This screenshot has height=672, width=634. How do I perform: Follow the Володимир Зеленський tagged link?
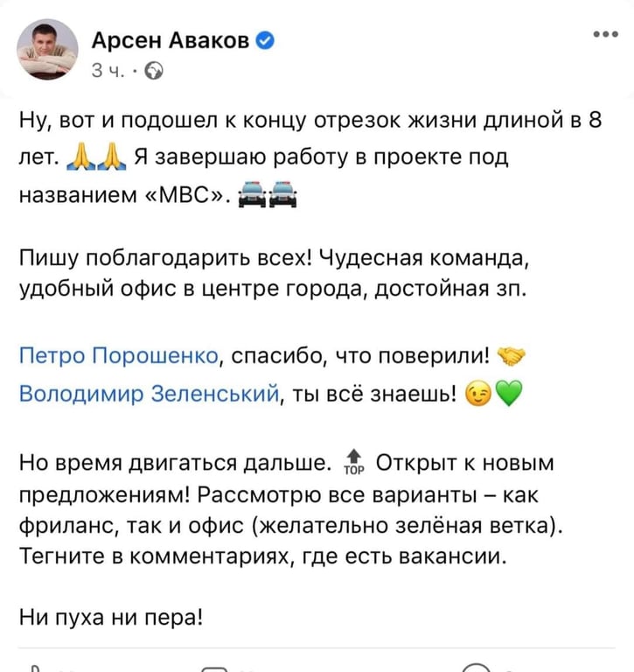149,394
